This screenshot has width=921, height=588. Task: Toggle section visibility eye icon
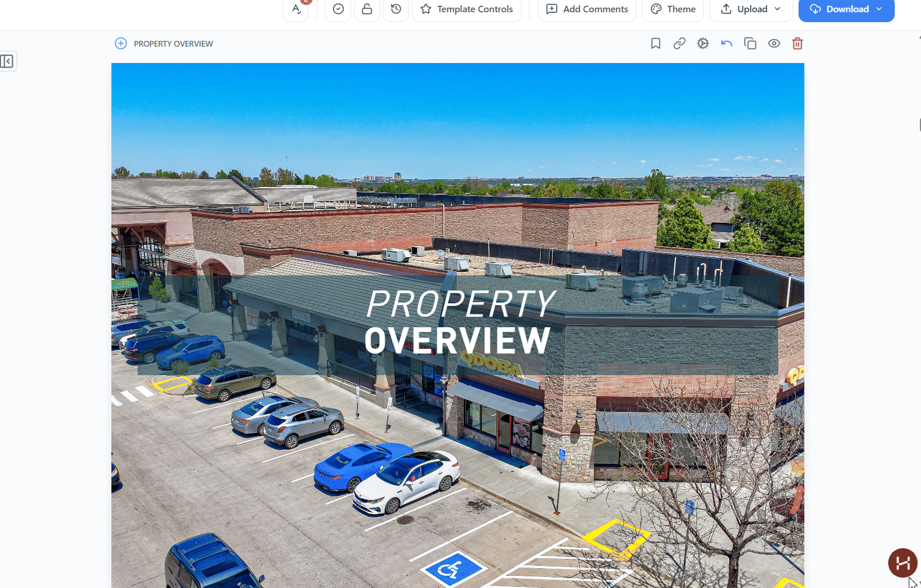(774, 44)
